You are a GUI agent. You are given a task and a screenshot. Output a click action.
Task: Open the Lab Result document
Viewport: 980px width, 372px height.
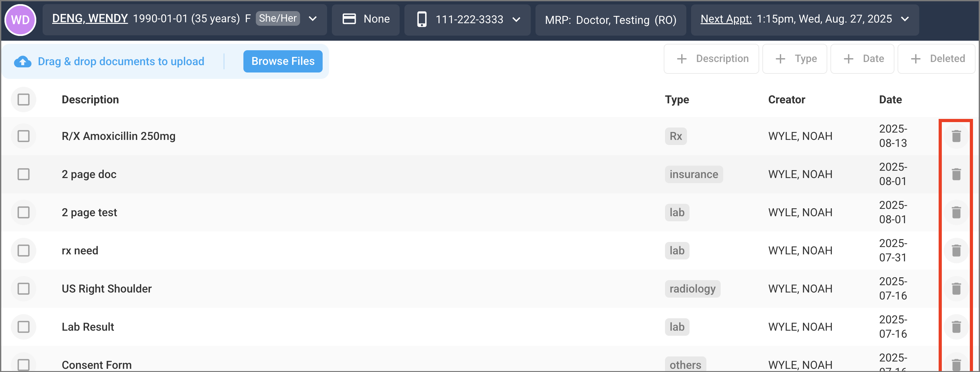click(x=88, y=327)
